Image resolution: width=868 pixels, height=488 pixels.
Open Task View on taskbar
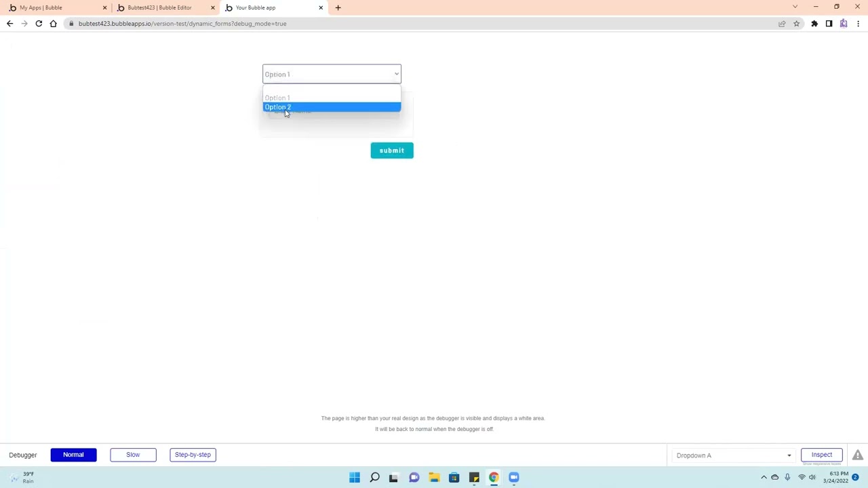point(393,477)
